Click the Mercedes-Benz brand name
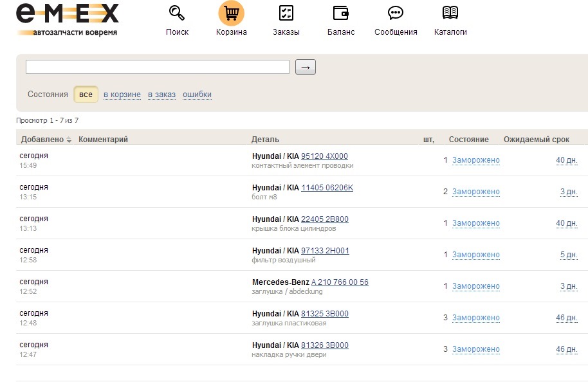Image resolution: width=588 pixels, height=382 pixels. (280, 282)
